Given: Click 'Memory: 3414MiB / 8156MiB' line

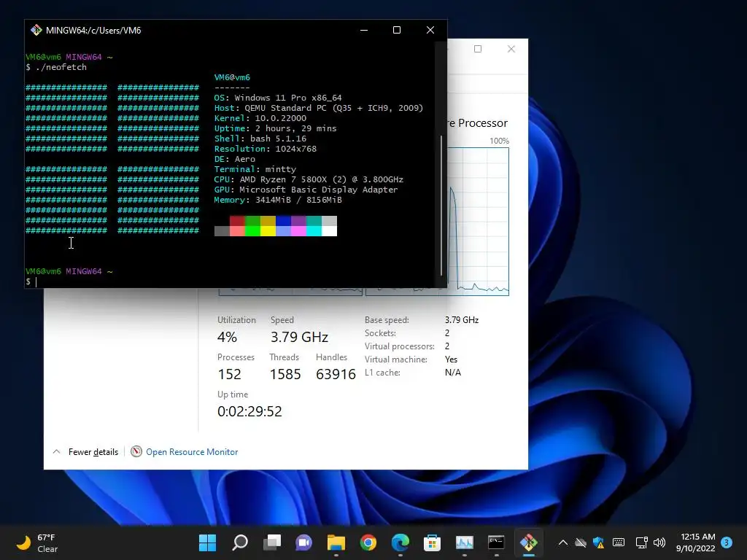Looking at the screenshot, I should (x=278, y=200).
